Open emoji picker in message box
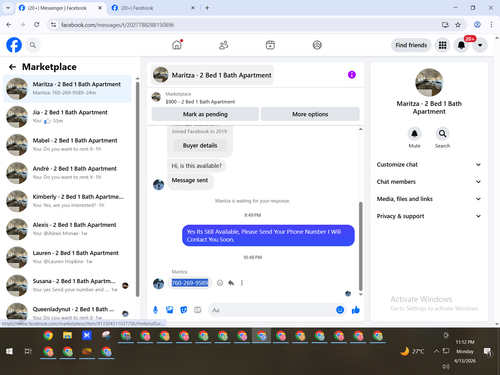 pos(340,310)
